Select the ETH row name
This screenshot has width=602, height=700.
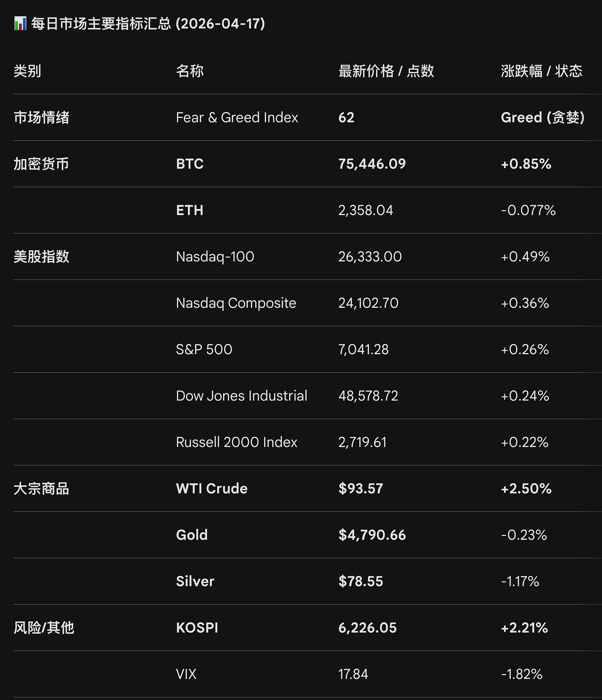coord(190,210)
